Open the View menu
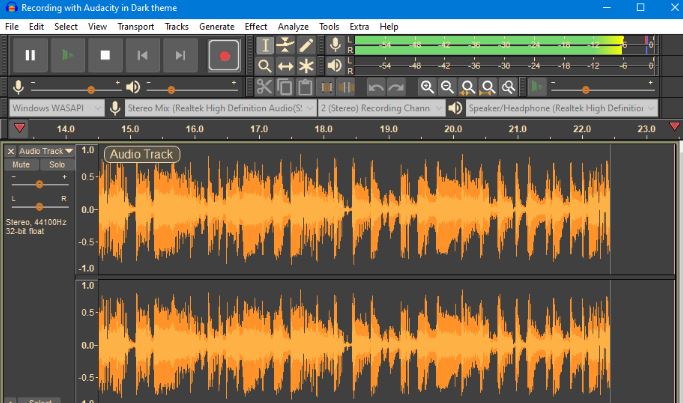Viewport: 683px width, 403px height. pyautogui.click(x=97, y=27)
